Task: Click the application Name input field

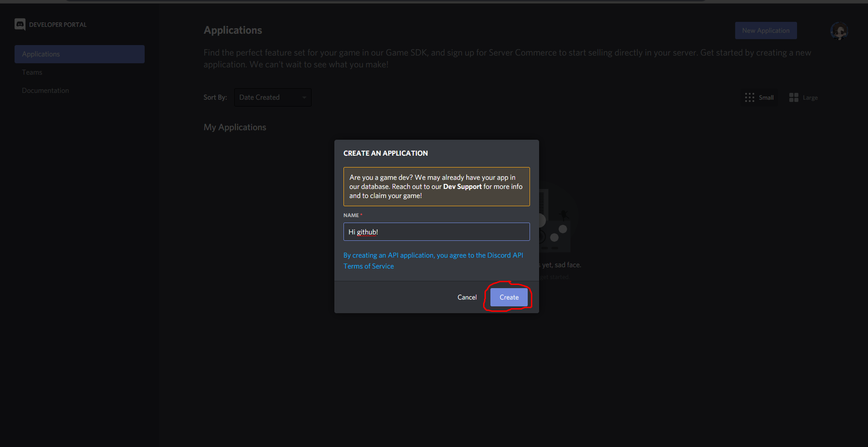Action: [x=436, y=232]
